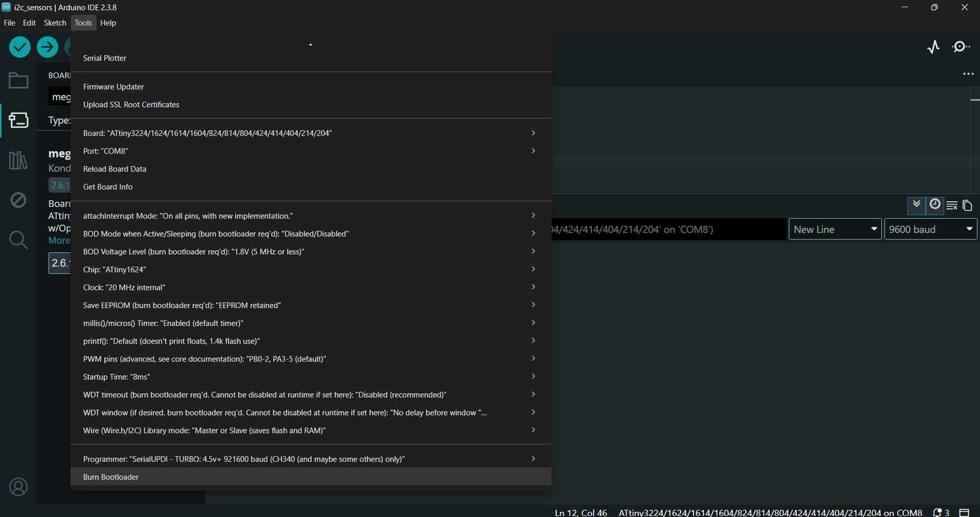Expand Programmer SerialUPDI submenu
The width and height of the screenshot is (980, 517).
pos(311,459)
